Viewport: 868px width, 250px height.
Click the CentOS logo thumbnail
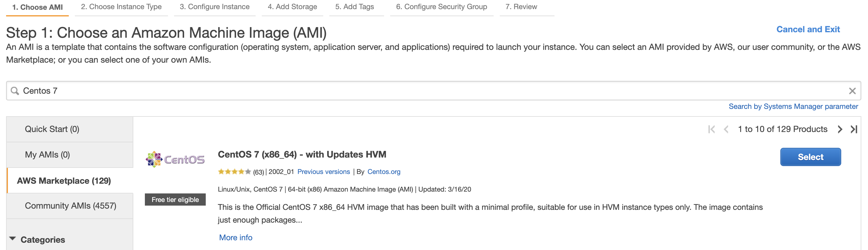click(175, 159)
